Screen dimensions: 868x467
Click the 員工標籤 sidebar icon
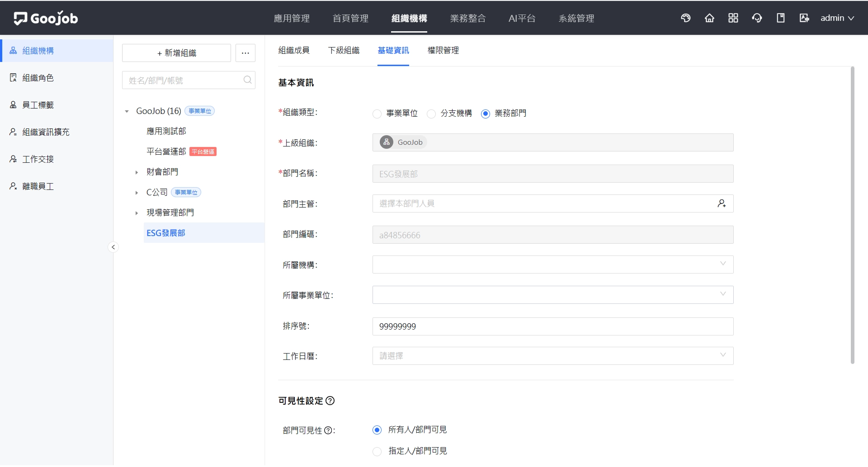(13, 105)
